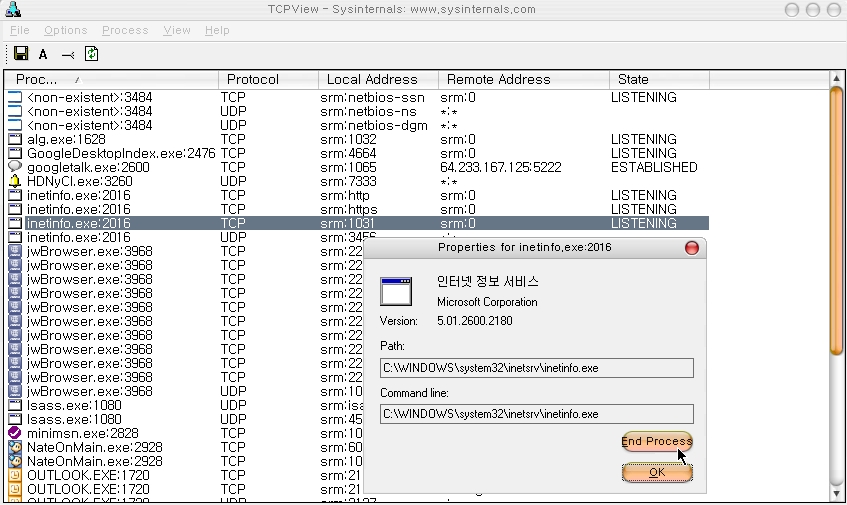Screen dimensions: 847x505
Task: Click remote address 64.233.167.125:5222
Action: tap(500, 167)
